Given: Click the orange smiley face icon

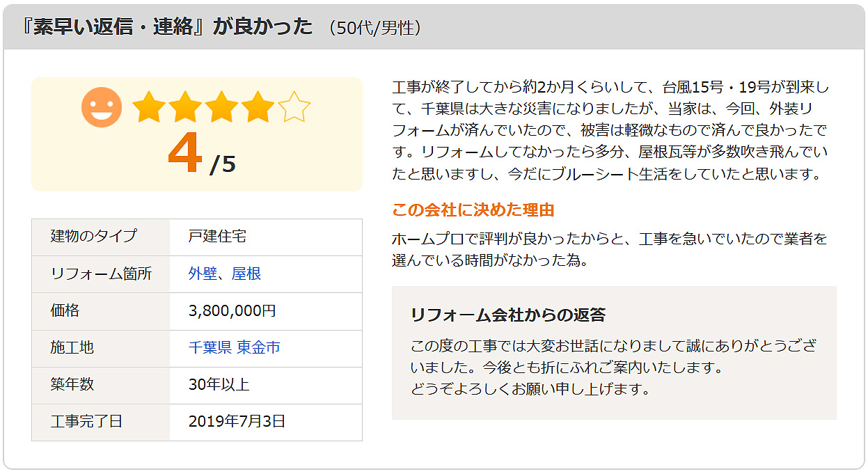Looking at the screenshot, I should (x=102, y=107).
